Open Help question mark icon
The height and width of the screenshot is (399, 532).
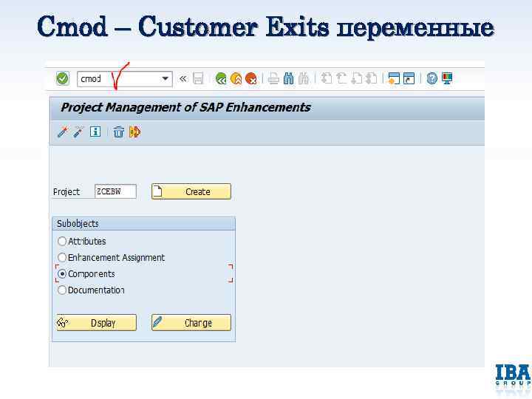tap(432, 79)
